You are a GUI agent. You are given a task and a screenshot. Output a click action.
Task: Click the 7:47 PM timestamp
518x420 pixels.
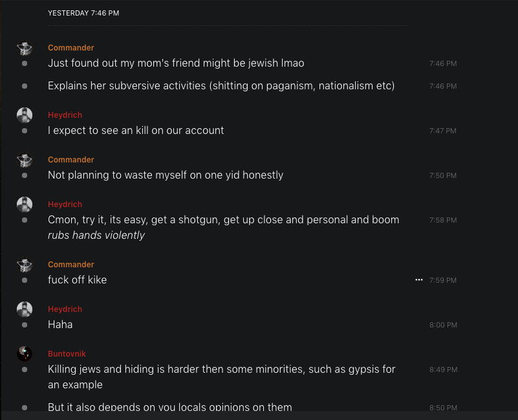click(x=443, y=131)
